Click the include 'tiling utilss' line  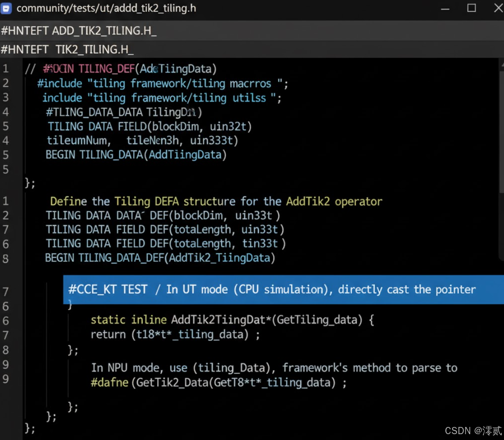162,98
